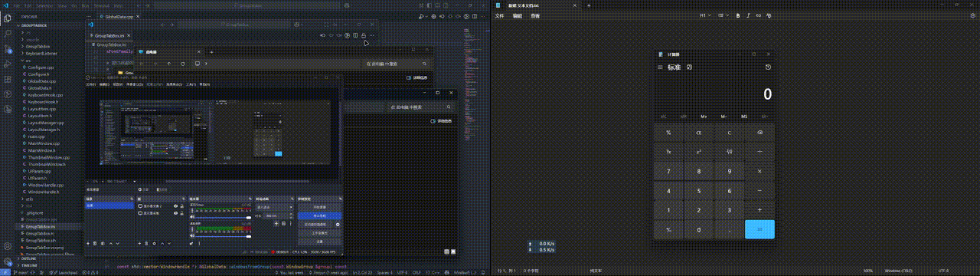Insert a link from Notepad toolbar
The image size is (980, 276).
click(758, 15)
